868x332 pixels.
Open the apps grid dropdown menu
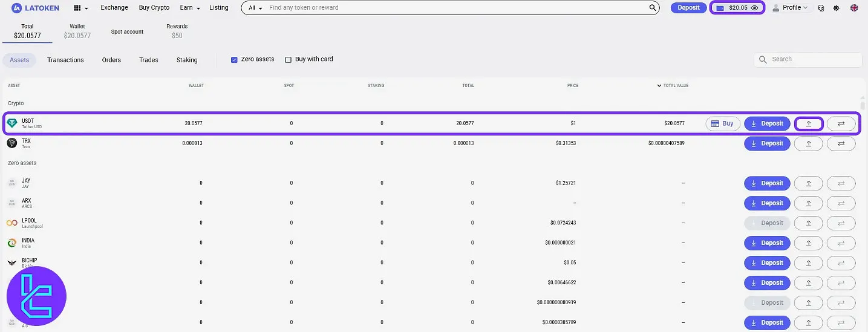pos(80,8)
